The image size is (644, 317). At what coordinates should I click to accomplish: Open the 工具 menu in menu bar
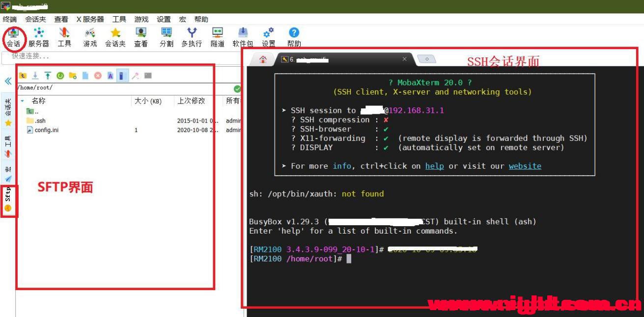coord(119,19)
